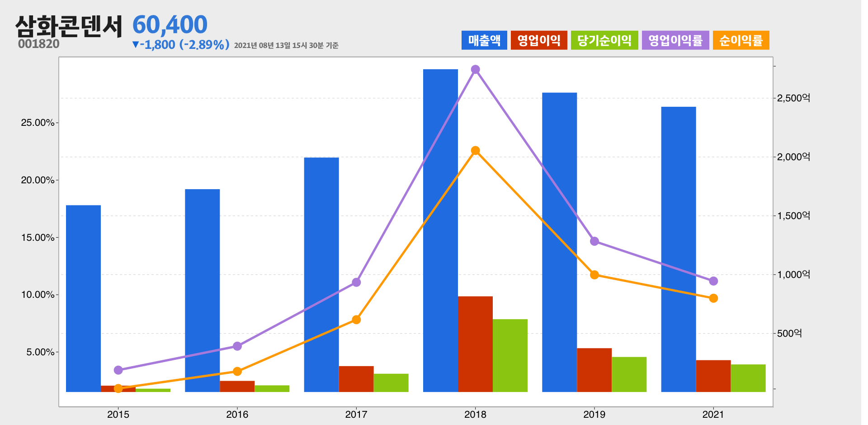
Task: Click the 2021 purple operating margin point
Action: tap(713, 281)
